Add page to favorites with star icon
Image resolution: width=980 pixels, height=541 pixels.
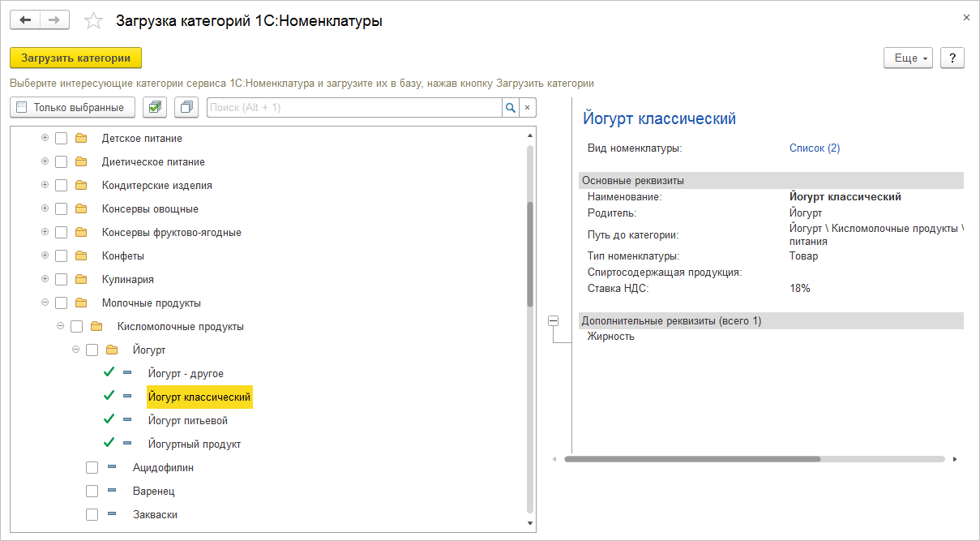pyautogui.click(x=94, y=21)
